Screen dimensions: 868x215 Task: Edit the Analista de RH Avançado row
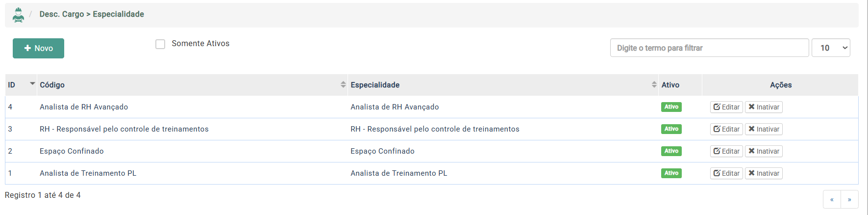click(x=726, y=107)
